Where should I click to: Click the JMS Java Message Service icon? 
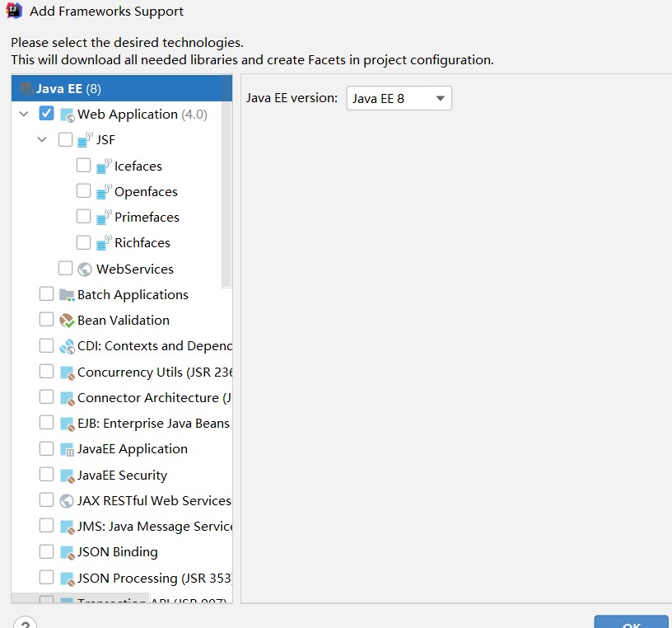pos(68,527)
